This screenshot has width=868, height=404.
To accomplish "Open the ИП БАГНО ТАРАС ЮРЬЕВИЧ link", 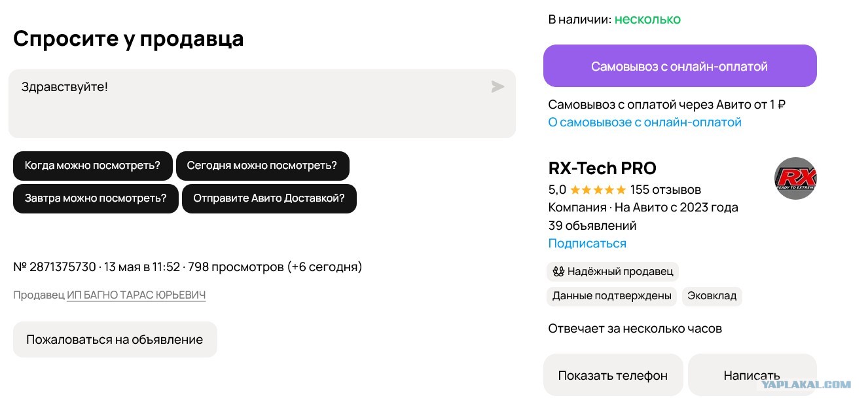I will tap(136, 295).
